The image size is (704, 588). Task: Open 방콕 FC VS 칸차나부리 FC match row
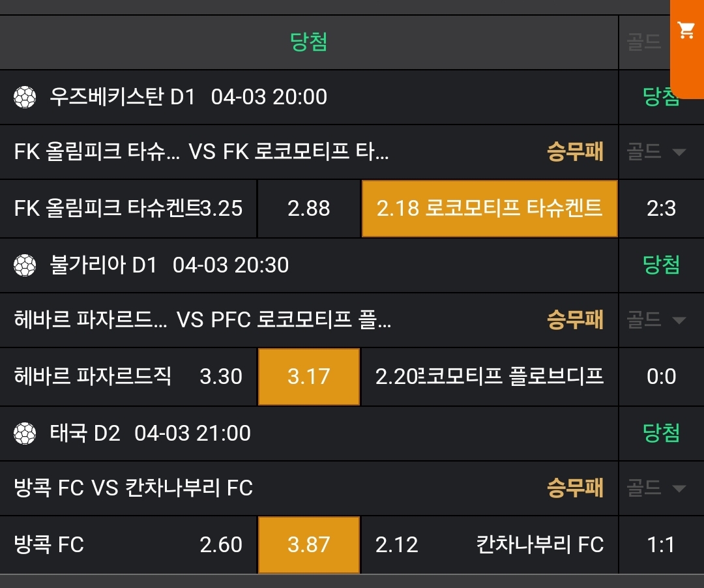tap(261, 488)
